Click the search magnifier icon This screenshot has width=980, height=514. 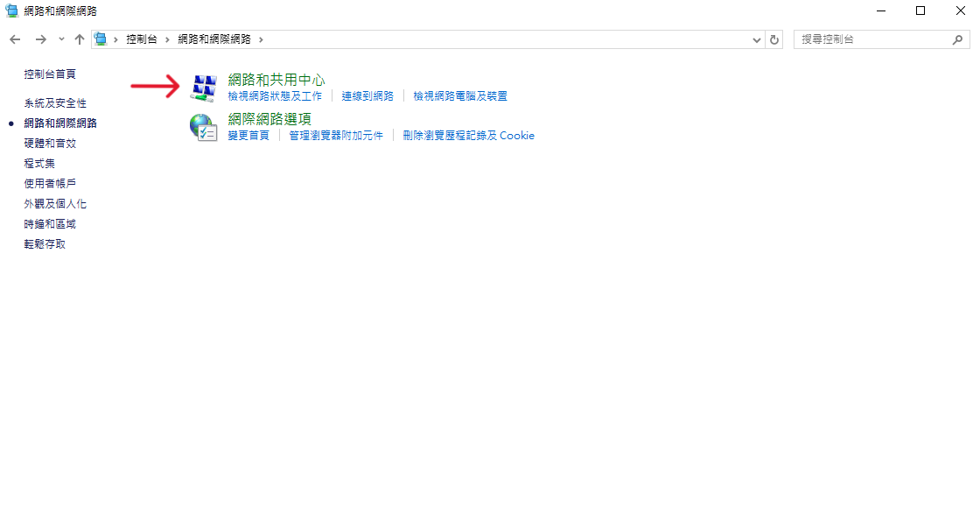coord(957,39)
